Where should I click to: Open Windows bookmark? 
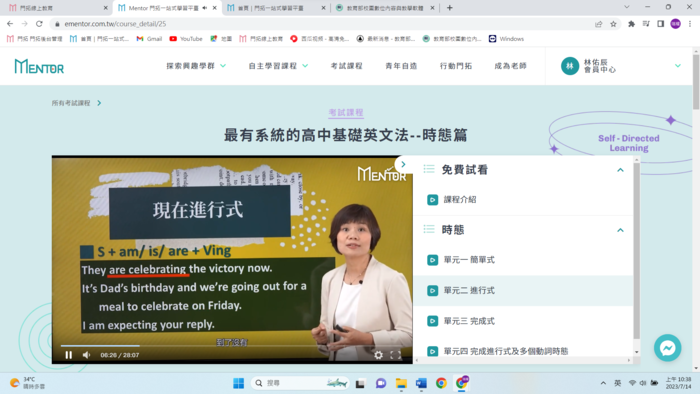point(506,39)
